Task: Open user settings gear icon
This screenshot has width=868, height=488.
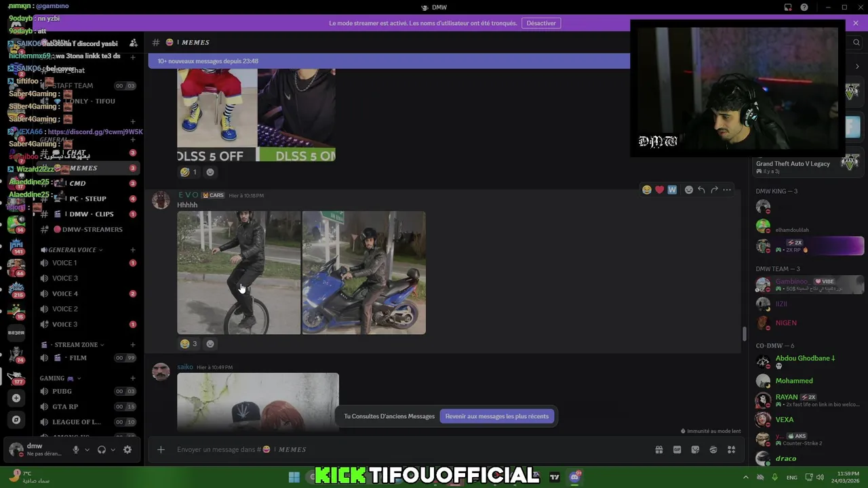Action: [x=127, y=449]
